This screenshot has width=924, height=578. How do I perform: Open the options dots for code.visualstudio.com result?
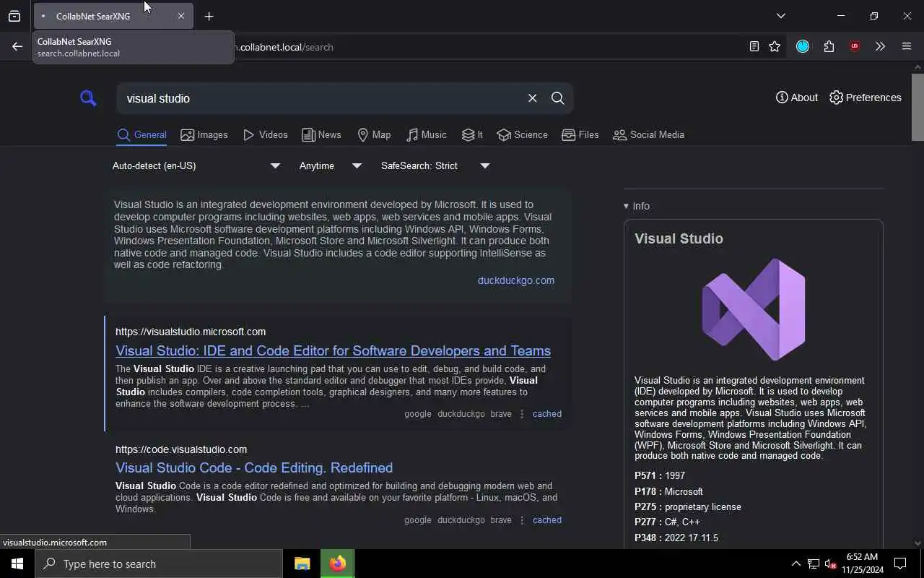point(522,520)
